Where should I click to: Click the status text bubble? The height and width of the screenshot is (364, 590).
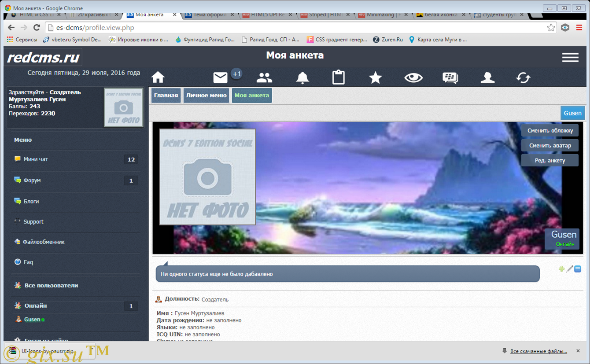tap(347, 274)
